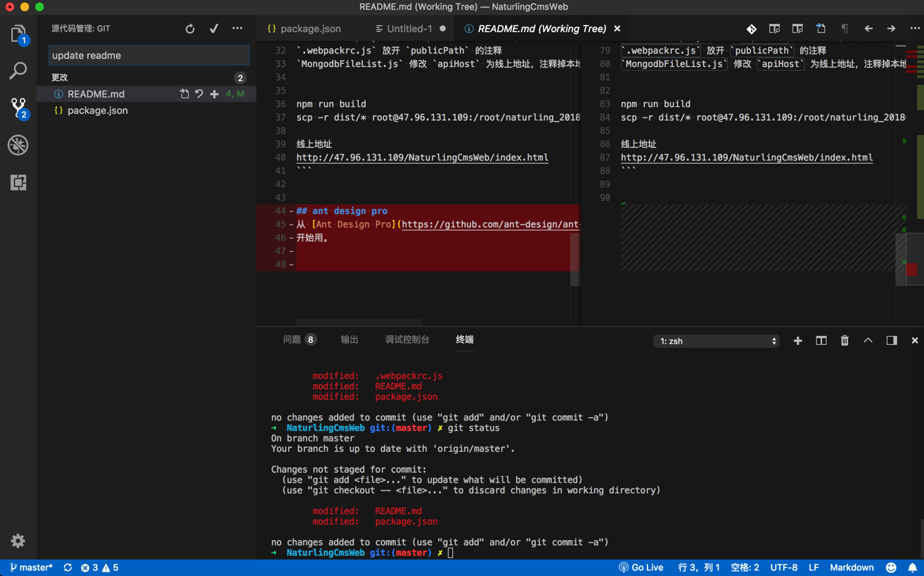Discard changes to README.md

click(199, 94)
